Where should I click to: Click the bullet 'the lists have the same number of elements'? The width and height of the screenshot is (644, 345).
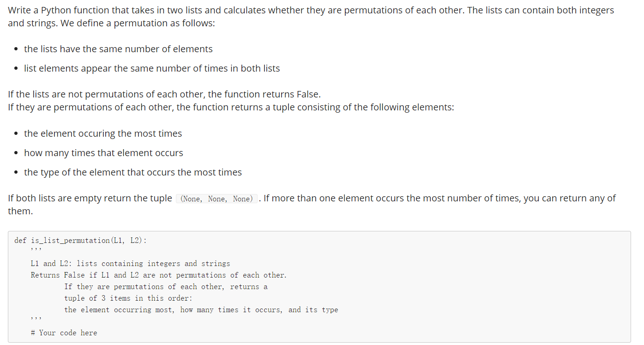point(118,49)
